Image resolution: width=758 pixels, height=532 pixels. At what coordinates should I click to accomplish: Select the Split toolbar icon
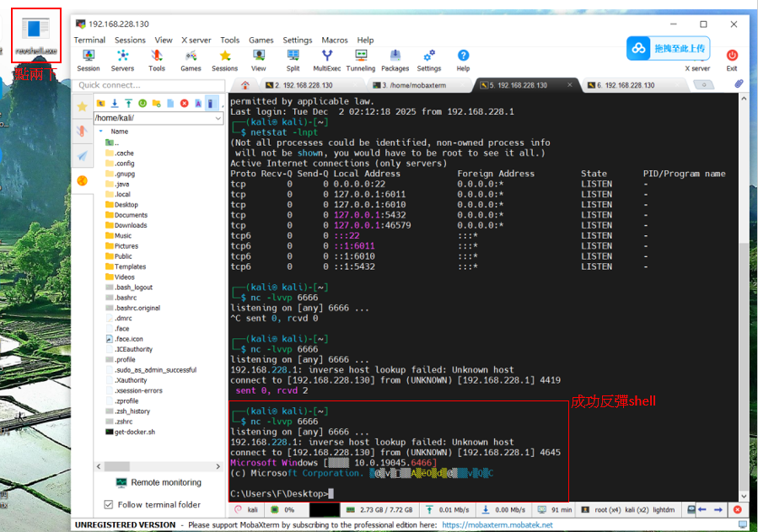click(293, 61)
